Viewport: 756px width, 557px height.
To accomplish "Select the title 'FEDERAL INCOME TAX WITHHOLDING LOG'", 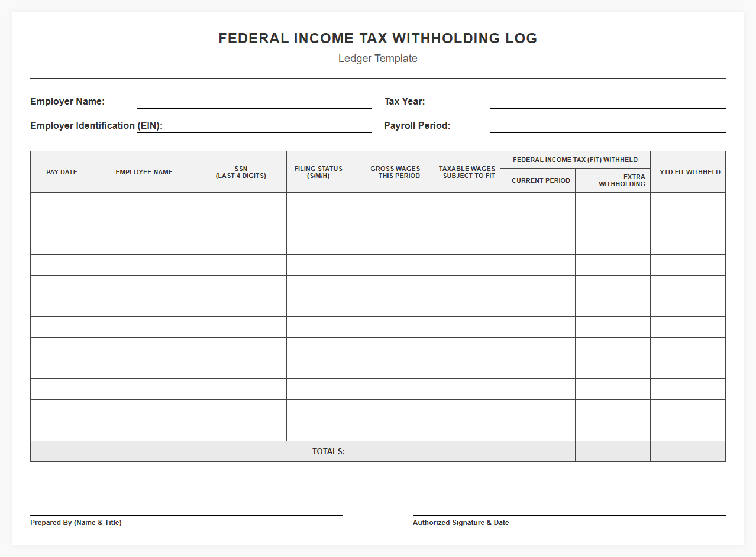I will (x=378, y=38).
